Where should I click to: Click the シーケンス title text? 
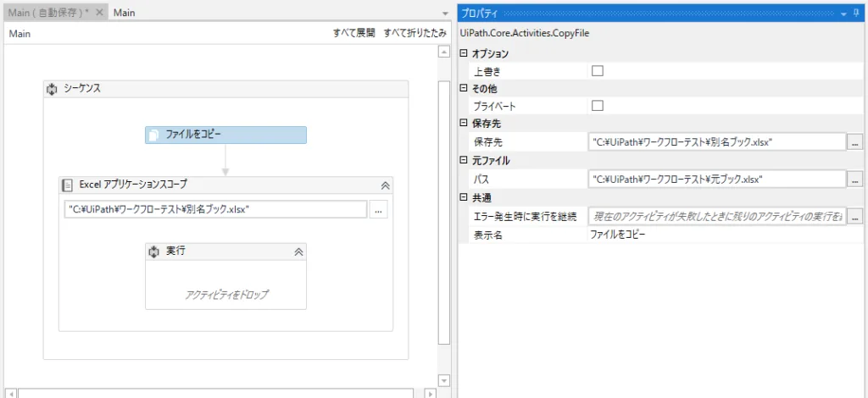coord(82,88)
